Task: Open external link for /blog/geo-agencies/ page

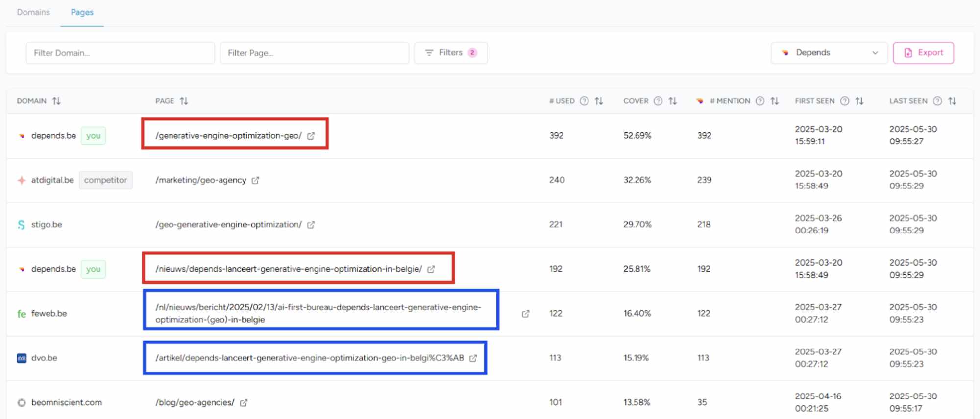Action: click(x=244, y=403)
